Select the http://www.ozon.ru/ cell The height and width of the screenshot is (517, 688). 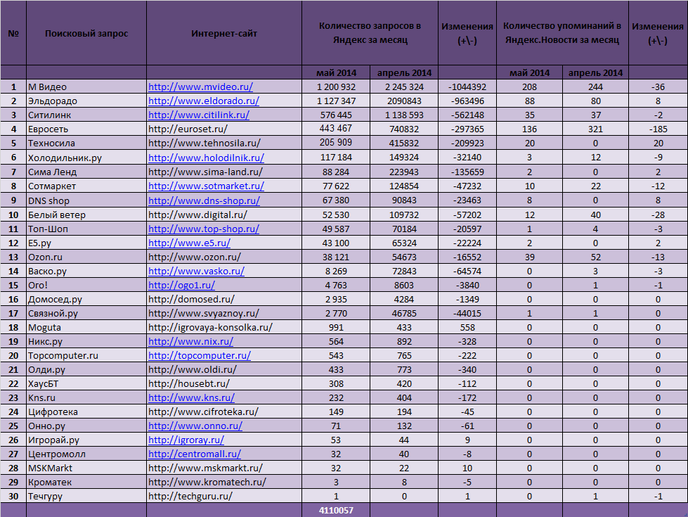click(224, 257)
